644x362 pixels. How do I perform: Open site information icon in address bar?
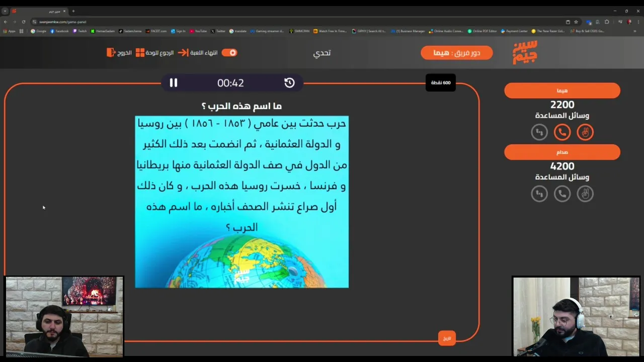[35, 22]
